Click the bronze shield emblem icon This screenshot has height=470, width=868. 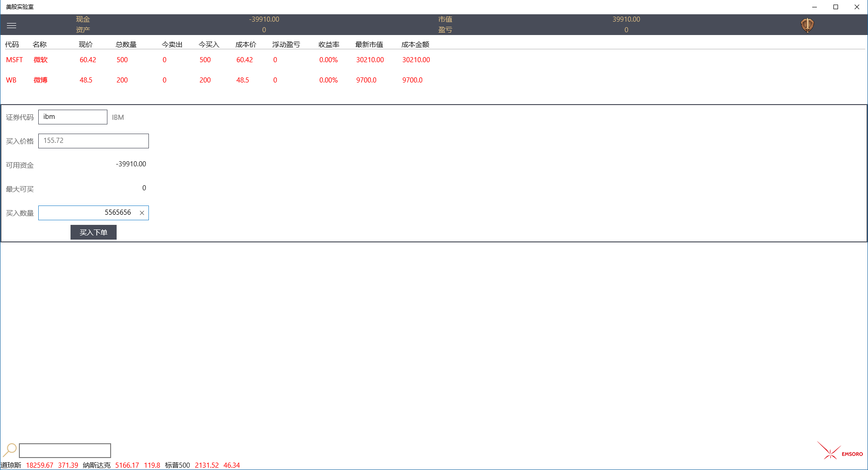click(x=807, y=25)
